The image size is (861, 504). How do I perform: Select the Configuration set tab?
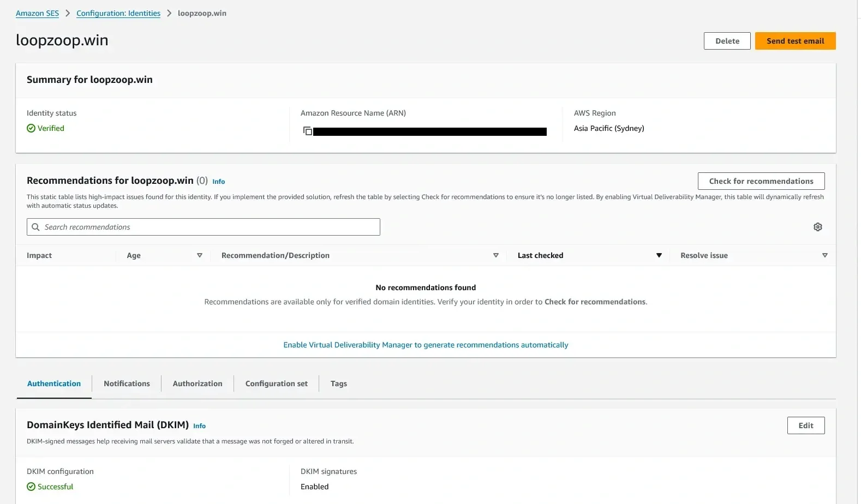[277, 383]
